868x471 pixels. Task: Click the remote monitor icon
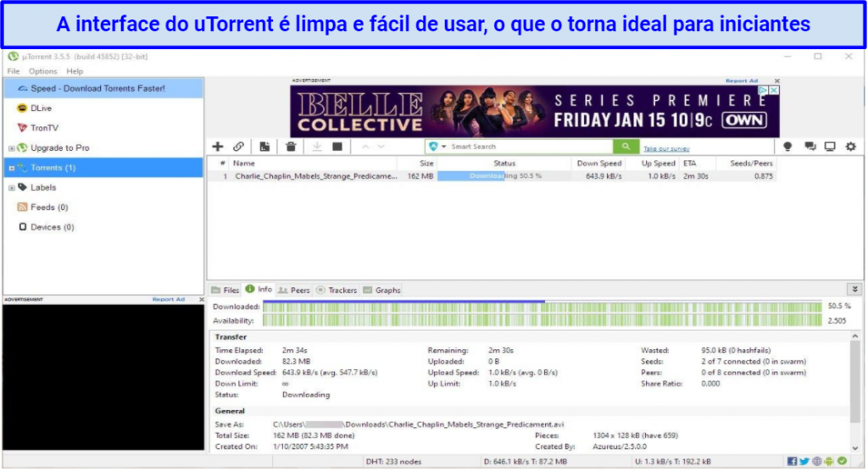tap(830, 147)
